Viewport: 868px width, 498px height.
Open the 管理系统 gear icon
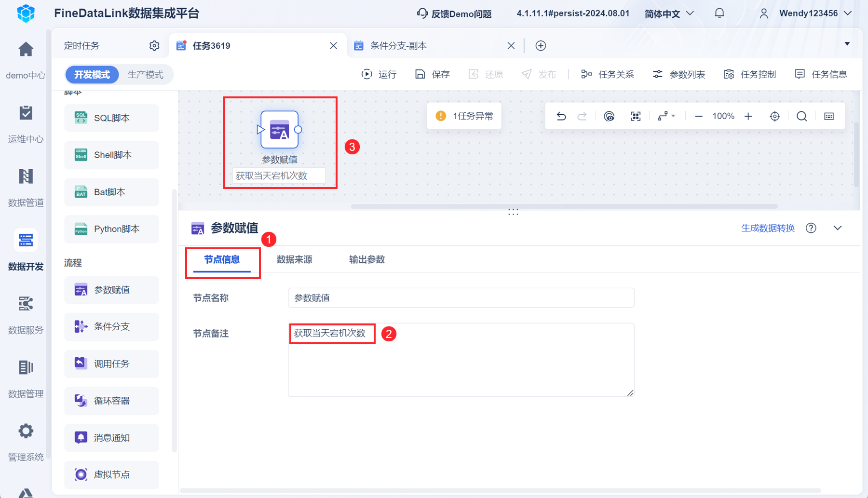(26, 431)
